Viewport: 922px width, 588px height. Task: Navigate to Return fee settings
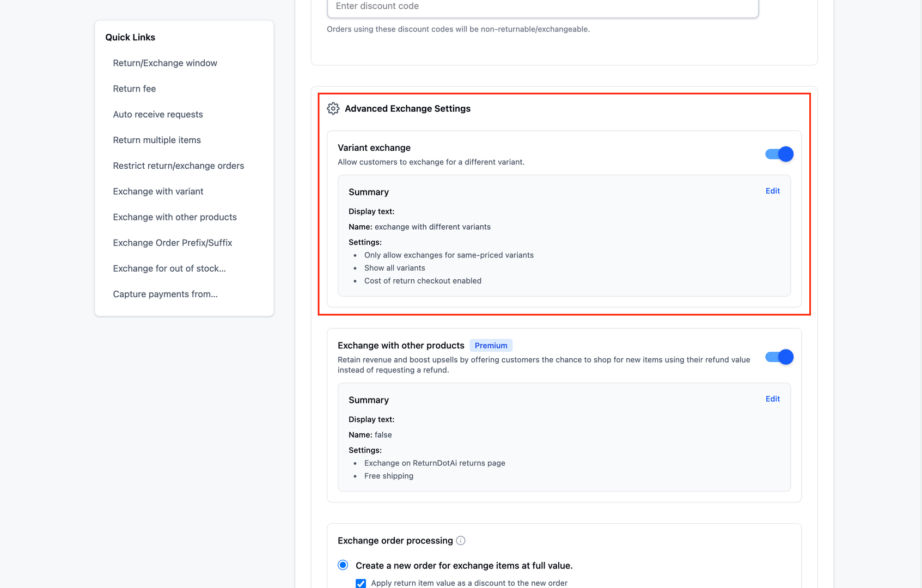tap(134, 88)
